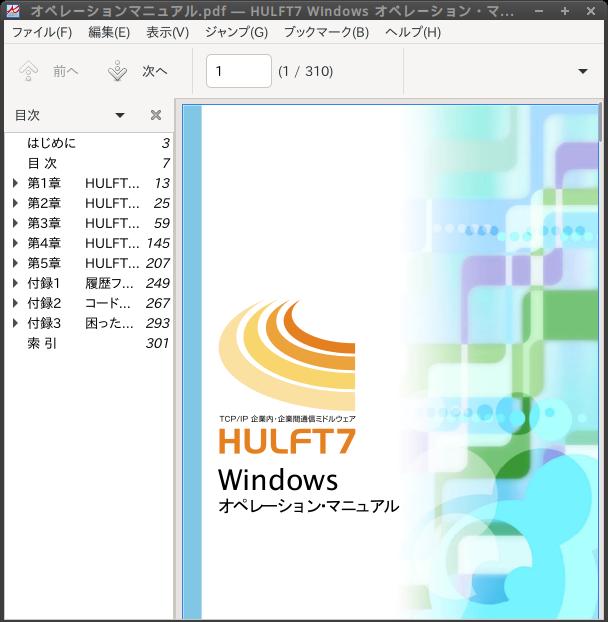Click the 前へ button label
608x622 pixels.
[66, 71]
